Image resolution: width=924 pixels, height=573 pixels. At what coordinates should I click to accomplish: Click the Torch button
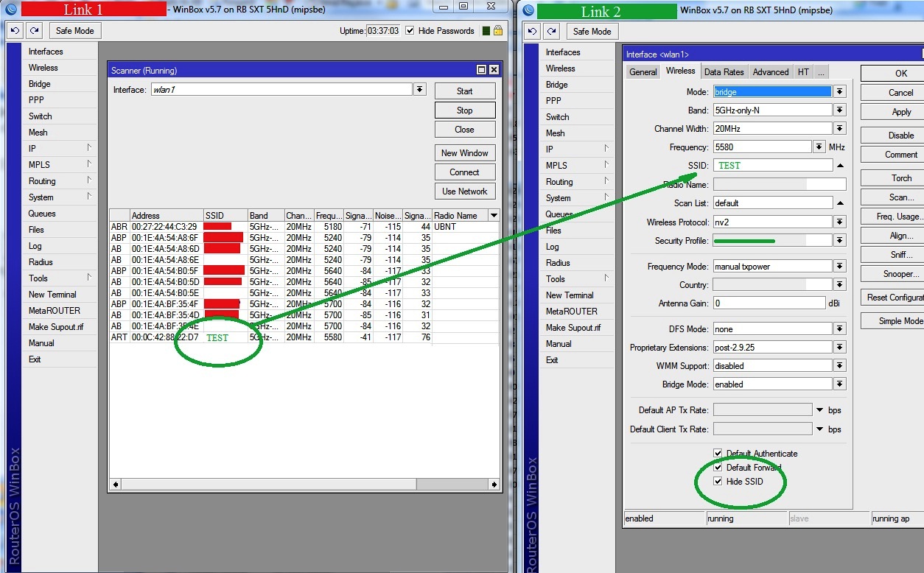click(x=892, y=178)
